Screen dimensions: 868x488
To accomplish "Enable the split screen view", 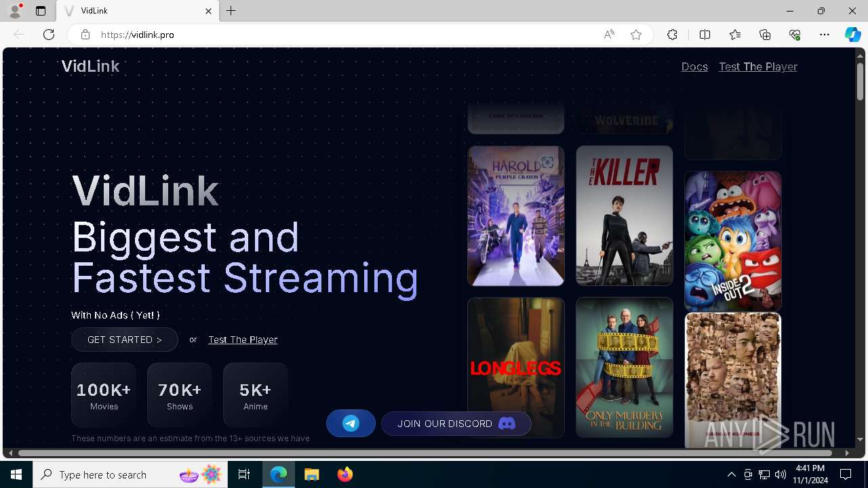I will point(705,35).
